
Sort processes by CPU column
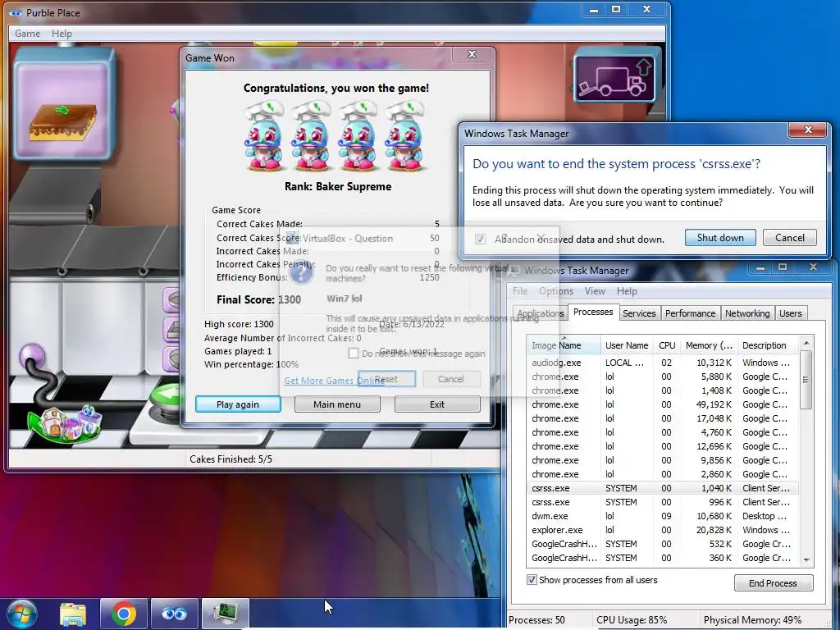coord(667,345)
